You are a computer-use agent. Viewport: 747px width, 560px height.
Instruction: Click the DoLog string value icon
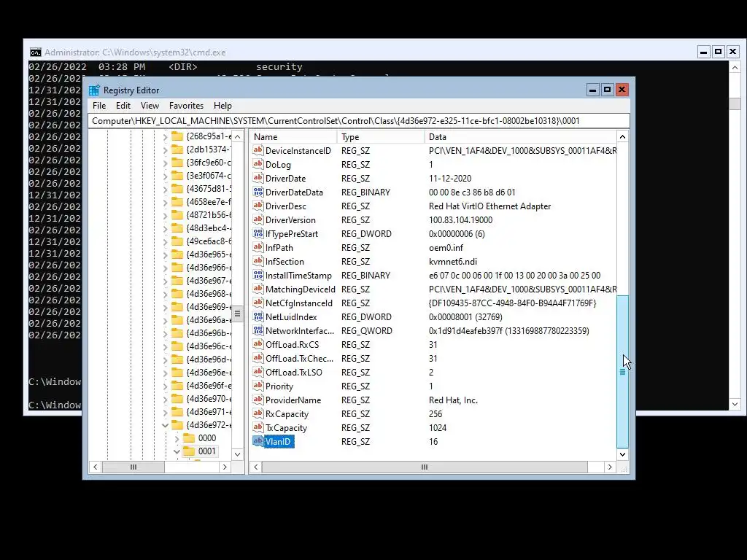pyautogui.click(x=258, y=164)
